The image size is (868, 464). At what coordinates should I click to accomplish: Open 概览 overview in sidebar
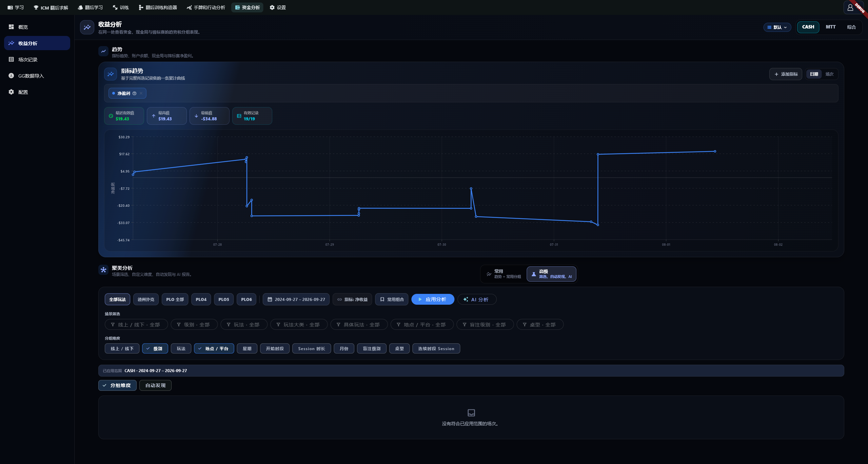point(37,27)
